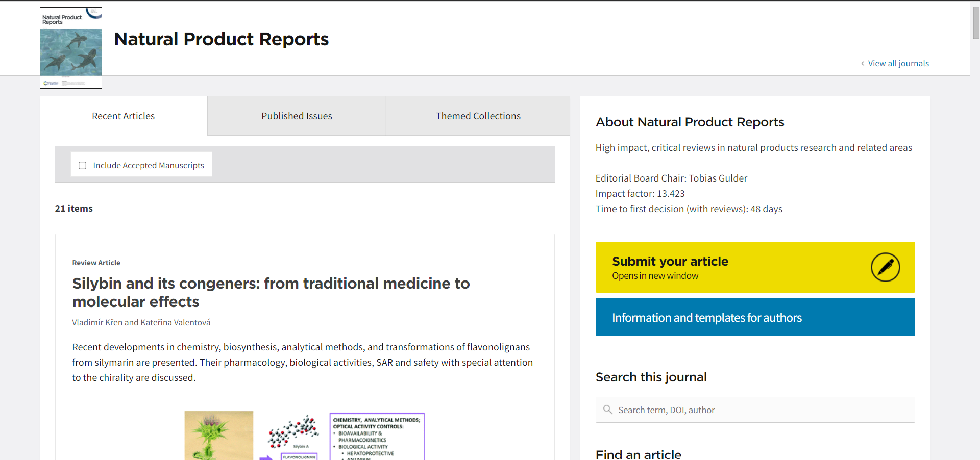Switch to the Recent Articles tab
Screen dimensions: 980x460
(123, 116)
